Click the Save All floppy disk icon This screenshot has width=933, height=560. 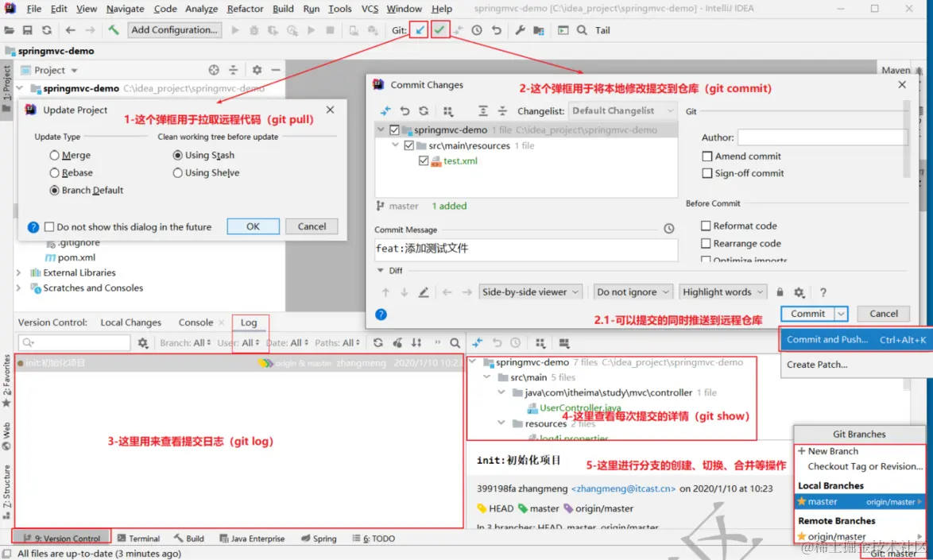[x=27, y=29]
